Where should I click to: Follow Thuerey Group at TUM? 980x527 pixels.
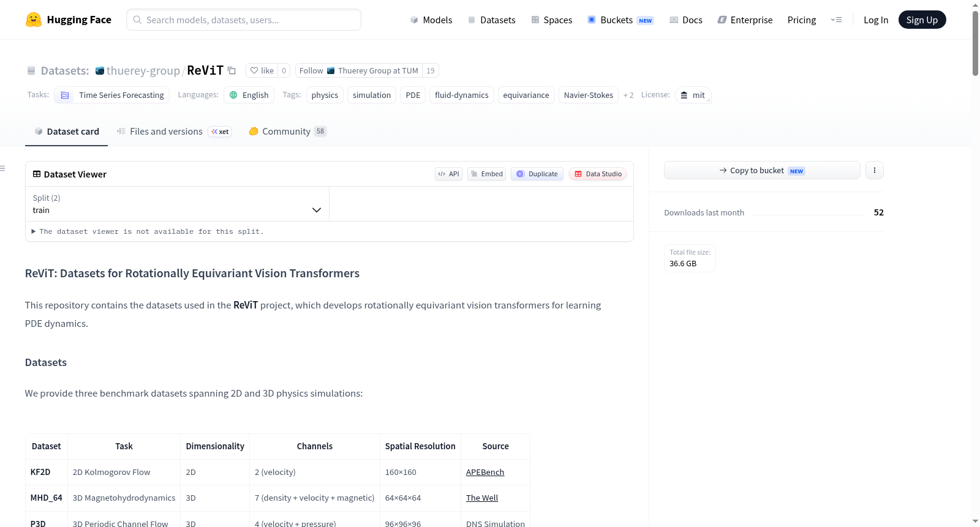click(x=359, y=70)
